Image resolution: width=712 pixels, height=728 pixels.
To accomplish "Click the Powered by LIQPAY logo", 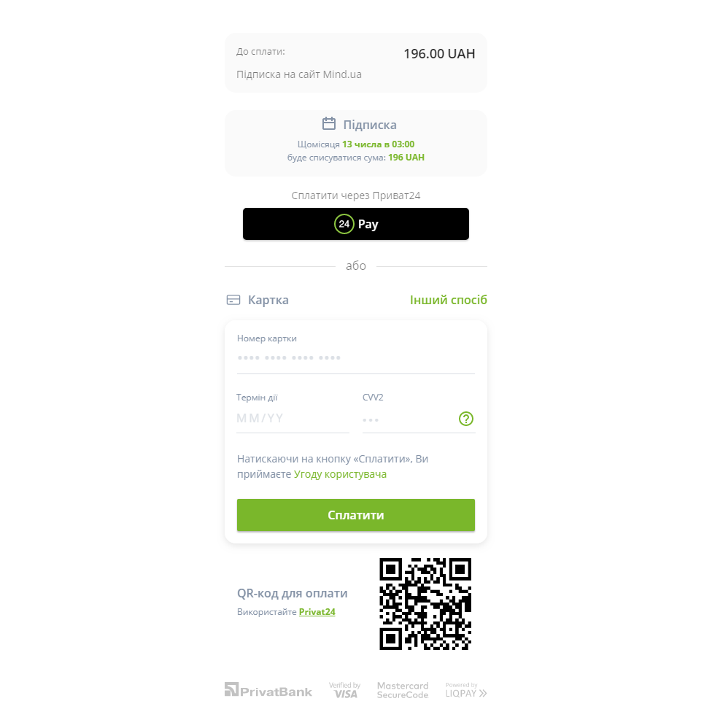I will pos(466,690).
